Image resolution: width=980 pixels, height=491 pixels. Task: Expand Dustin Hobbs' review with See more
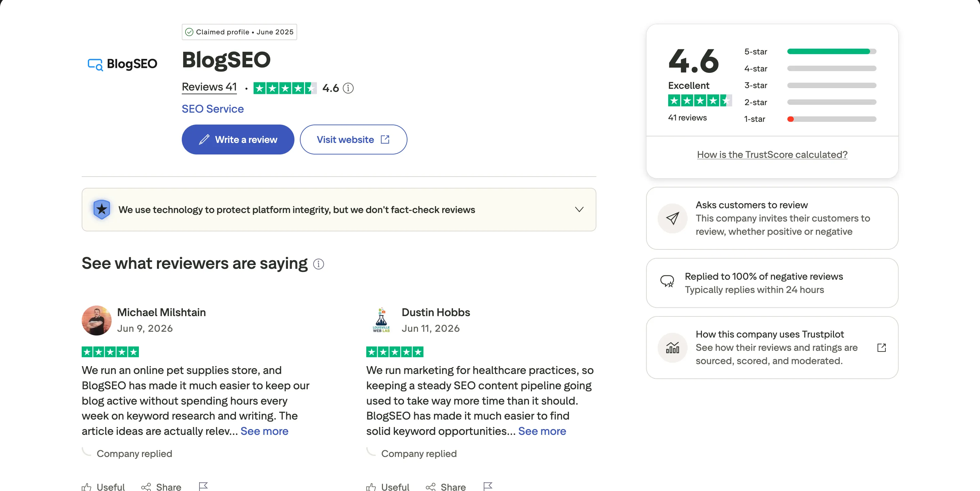[x=542, y=431]
